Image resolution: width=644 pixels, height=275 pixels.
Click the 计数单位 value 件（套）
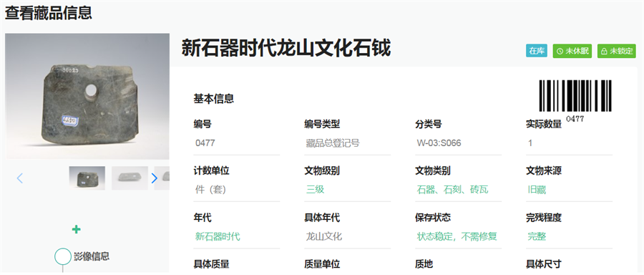pyautogui.click(x=210, y=190)
